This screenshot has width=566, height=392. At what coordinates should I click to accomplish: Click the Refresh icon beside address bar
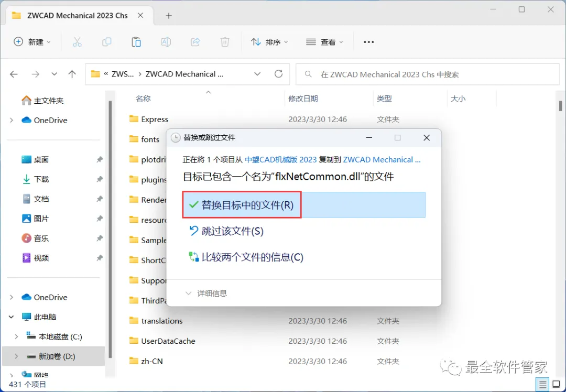click(x=278, y=74)
